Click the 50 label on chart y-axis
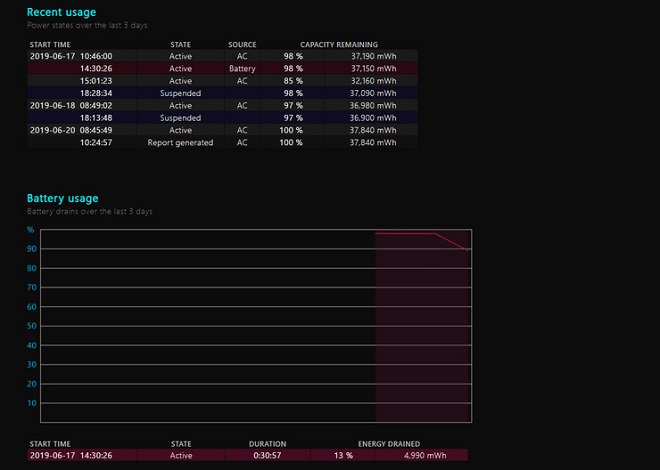The image size is (660, 470). click(31, 325)
